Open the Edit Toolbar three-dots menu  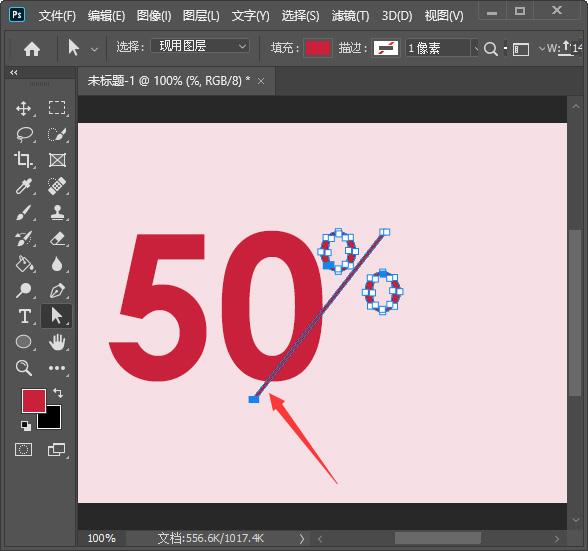(x=57, y=368)
